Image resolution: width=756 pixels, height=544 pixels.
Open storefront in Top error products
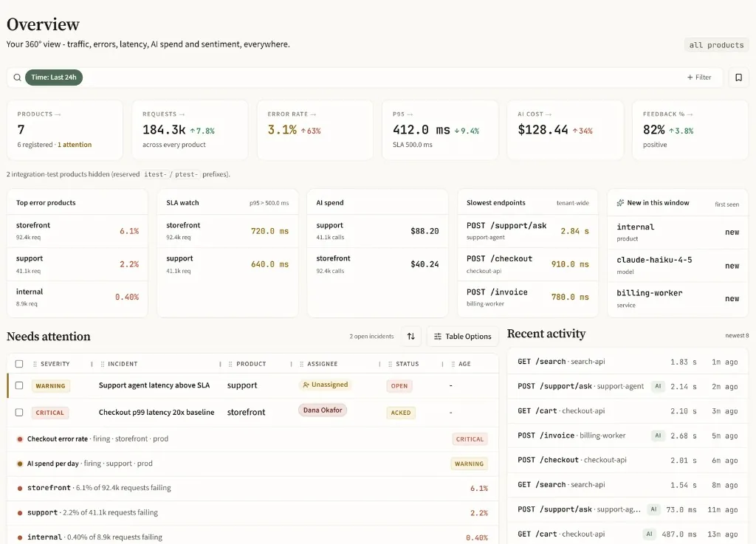coord(77,231)
